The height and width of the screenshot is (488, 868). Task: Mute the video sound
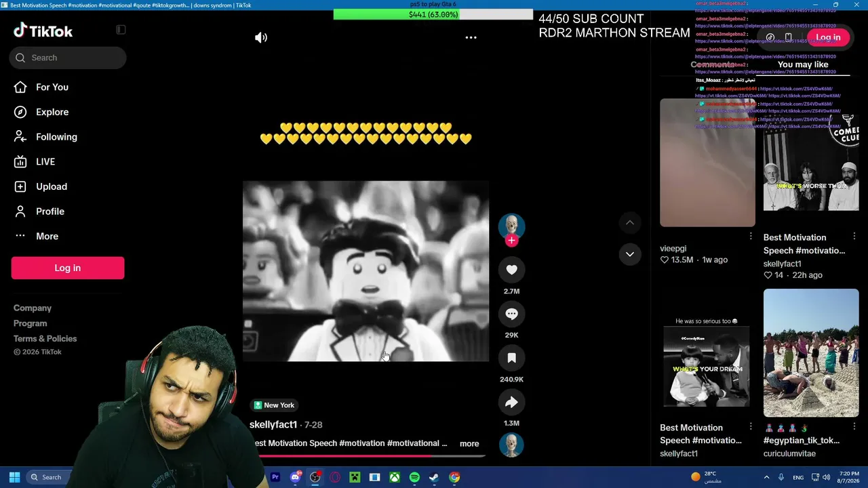click(261, 38)
